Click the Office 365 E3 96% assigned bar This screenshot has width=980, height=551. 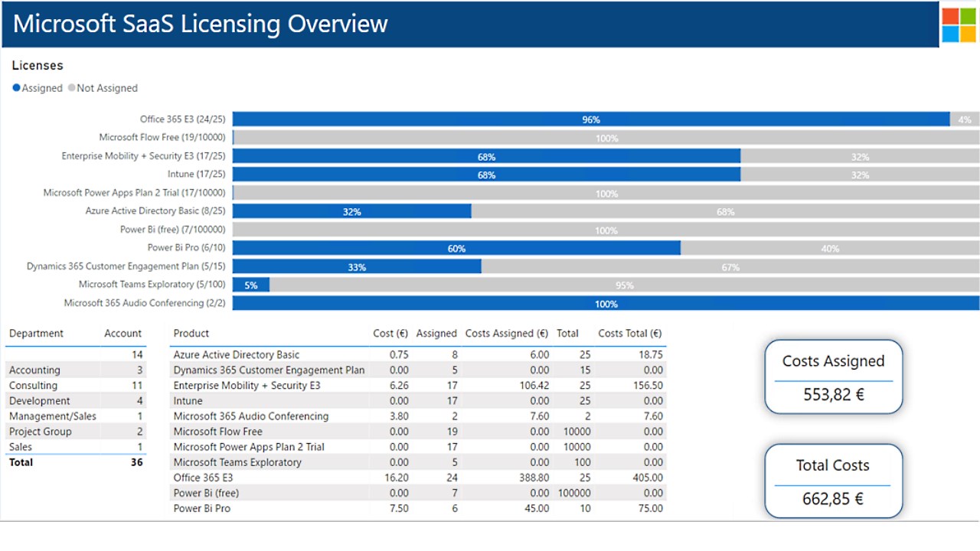coord(591,119)
